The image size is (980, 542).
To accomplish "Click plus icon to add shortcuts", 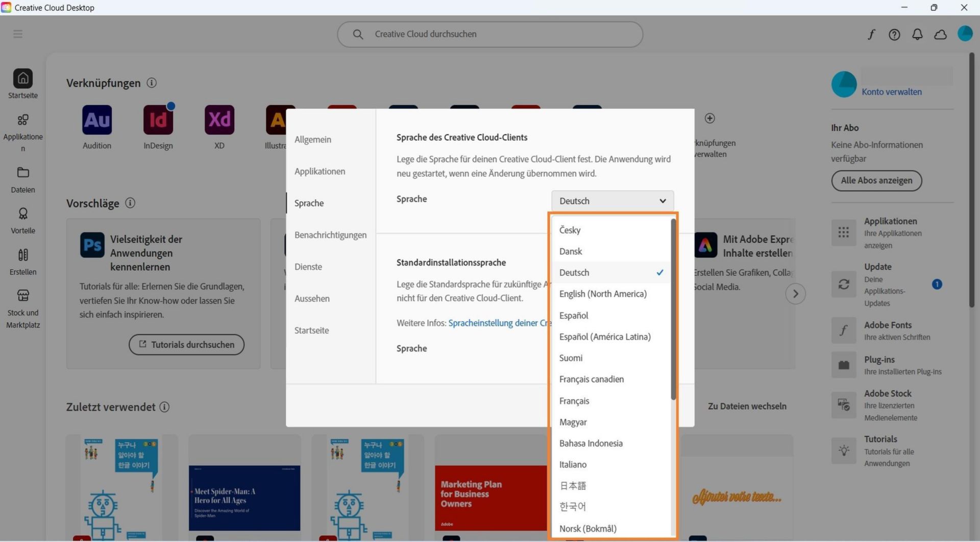I will pyautogui.click(x=709, y=119).
